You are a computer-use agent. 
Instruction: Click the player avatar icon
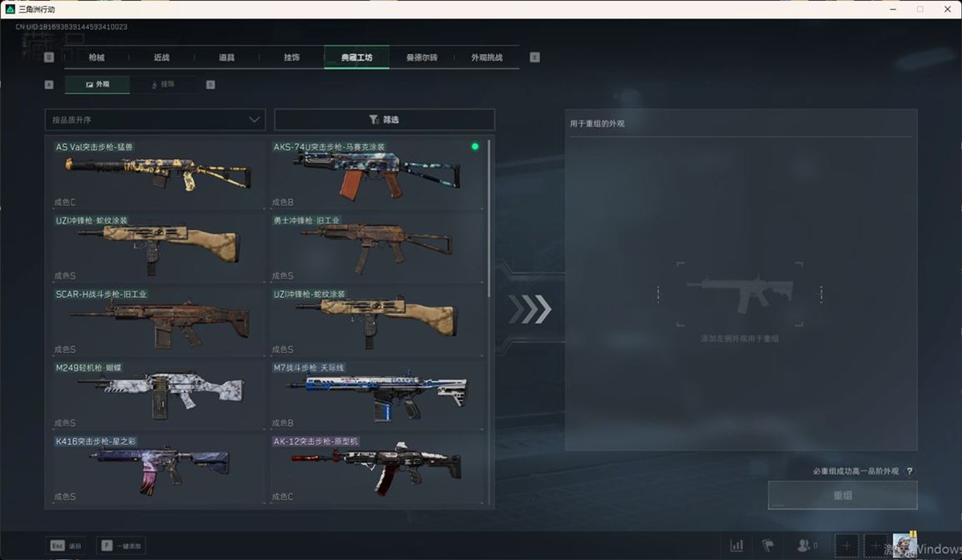tap(905, 546)
